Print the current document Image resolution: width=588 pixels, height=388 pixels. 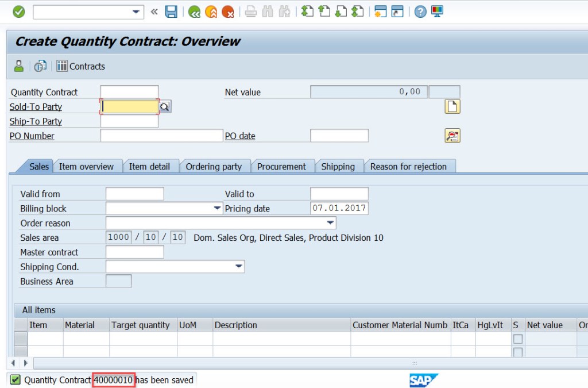coord(250,13)
